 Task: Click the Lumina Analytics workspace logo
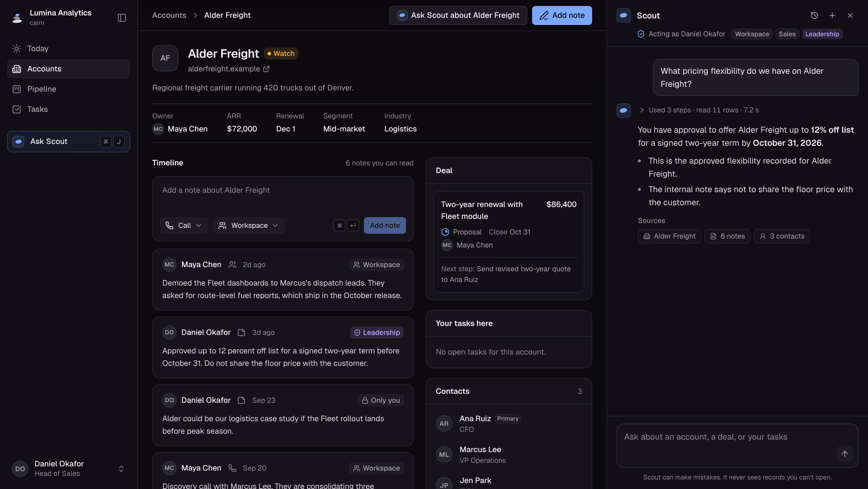click(x=17, y=18)
